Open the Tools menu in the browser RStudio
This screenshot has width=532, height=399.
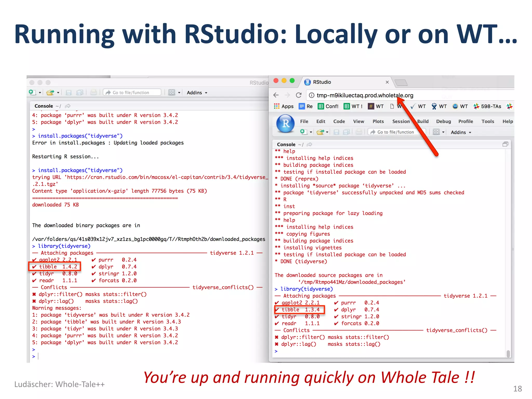[x=488, y=121]
